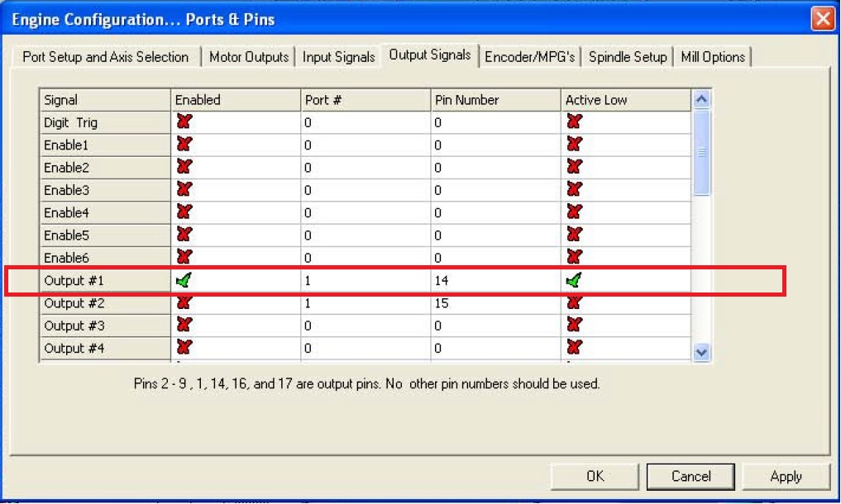The height and width of the screenshot is (504, 841).
Task: Click the Apply button
Action: [786, 476]
